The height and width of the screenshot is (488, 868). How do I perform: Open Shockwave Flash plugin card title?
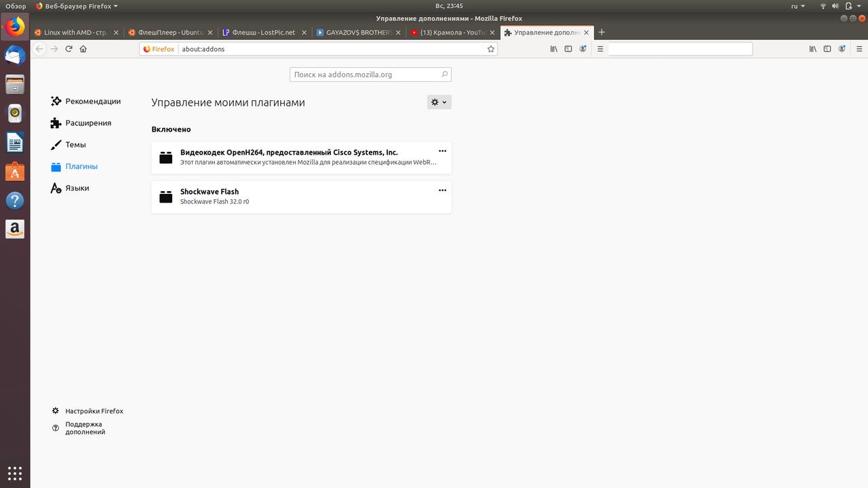(210, 192)
